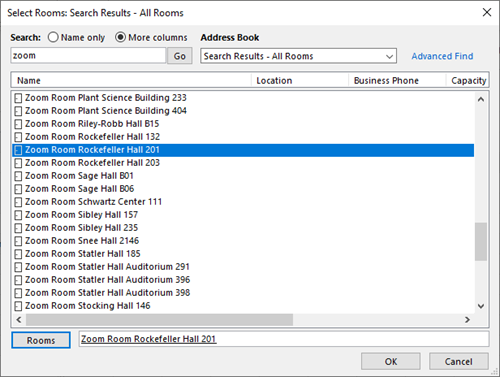Select 'Zoom Room Rockefeller Hall 132'
This screenshot has height=377, width=500.
pos(92,137)
